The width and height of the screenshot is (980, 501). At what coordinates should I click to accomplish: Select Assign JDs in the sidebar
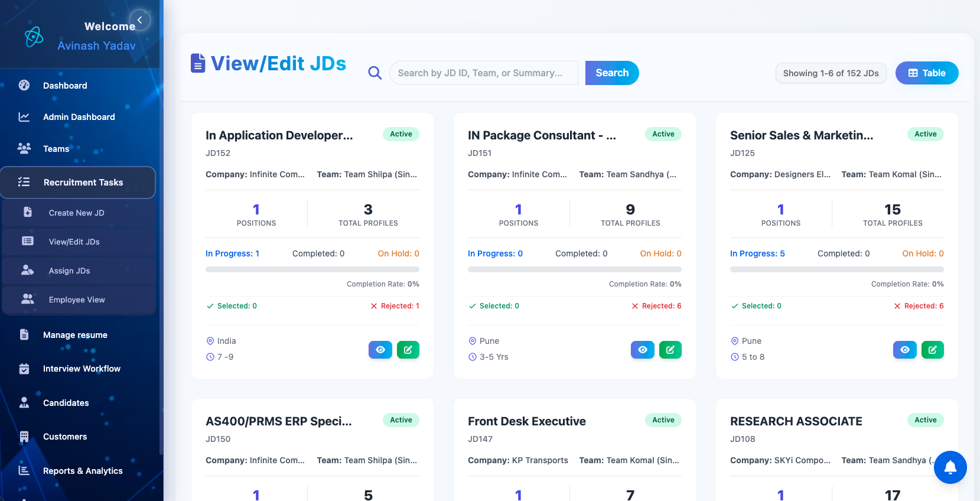tap(69, 271)
